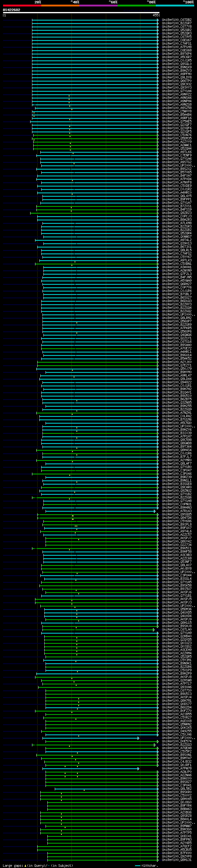
Task: Select hit UniRef100_Q9SQL0
Action: click(177, 64)
